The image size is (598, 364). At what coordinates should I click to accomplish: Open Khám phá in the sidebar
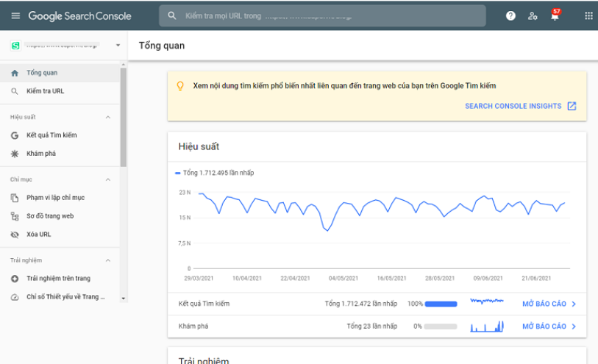[60, 154]
